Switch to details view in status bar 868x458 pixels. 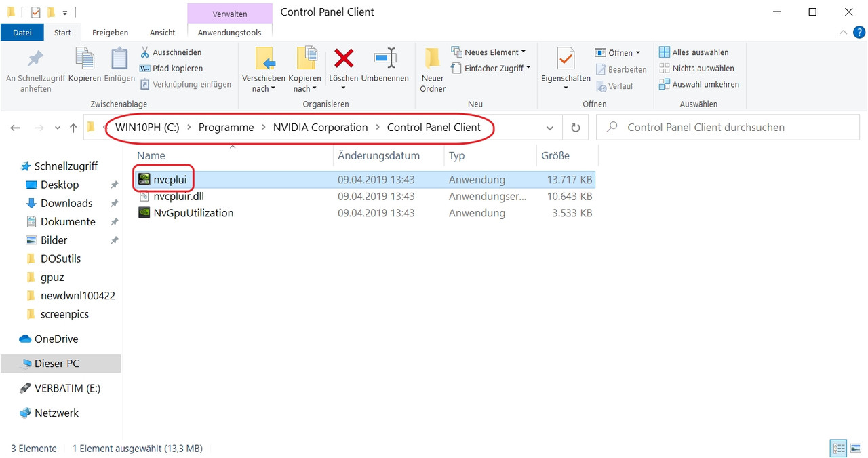click(839, 449)
